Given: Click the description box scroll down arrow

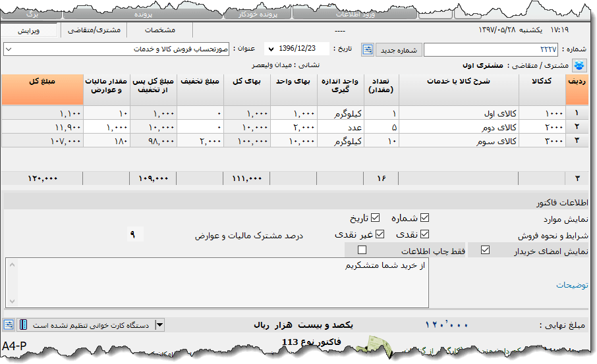Looking at the screenshot, I should pyautogui.click(x=12, y=301).
